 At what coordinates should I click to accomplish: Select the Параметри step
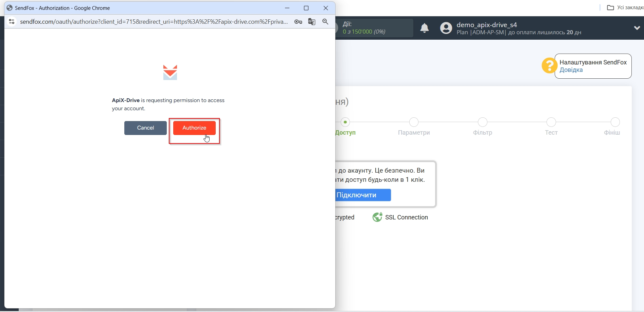tap(414, 127)
